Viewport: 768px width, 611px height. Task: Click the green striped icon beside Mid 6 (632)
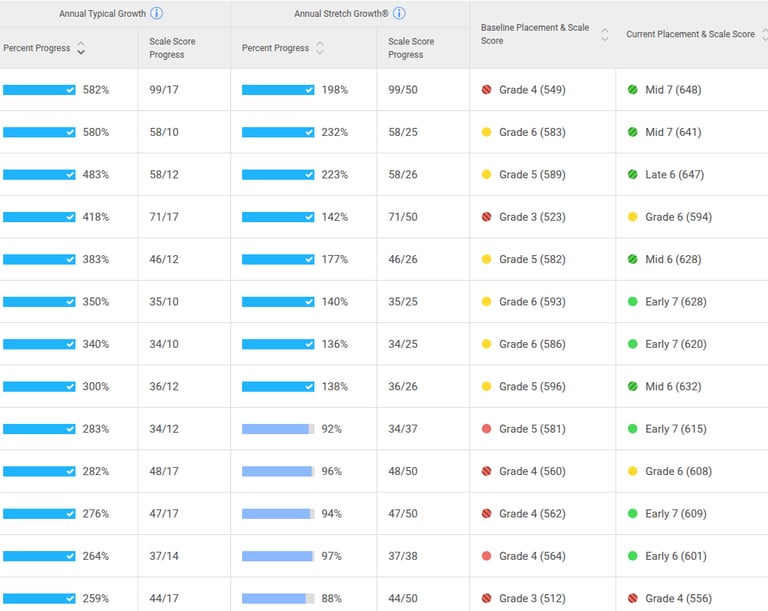pyautogui.click(x=632, y=386)
